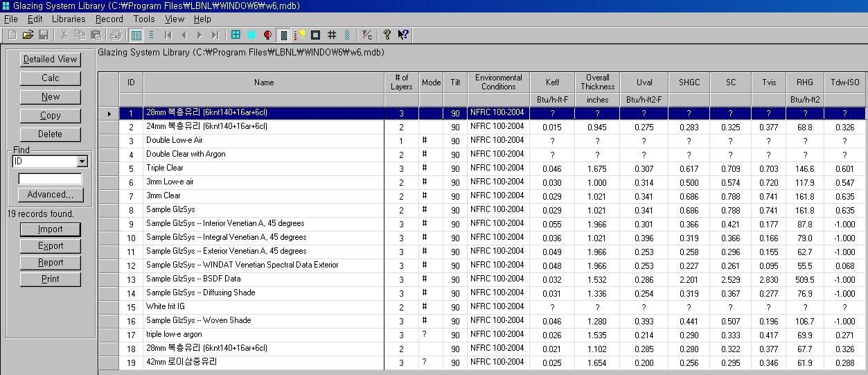Click the Open folder toolbar icon
This screenshot has height=375, width=868.
(28, 35)
